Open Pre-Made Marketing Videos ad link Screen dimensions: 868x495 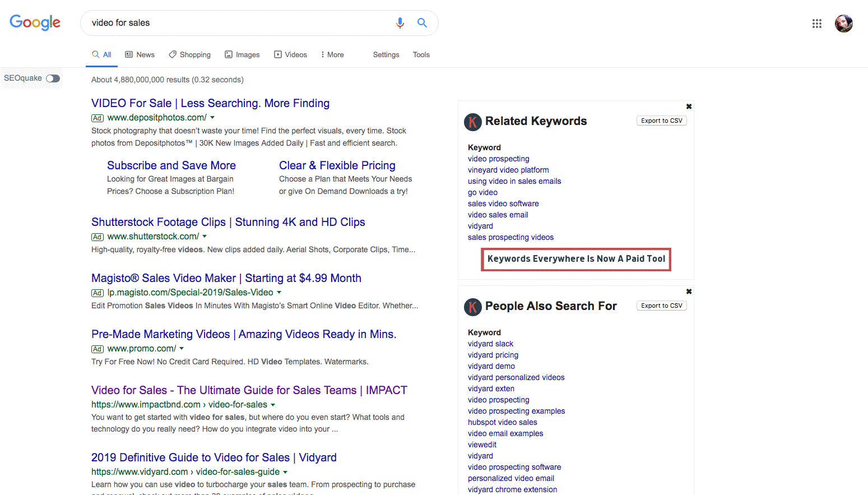244,334
